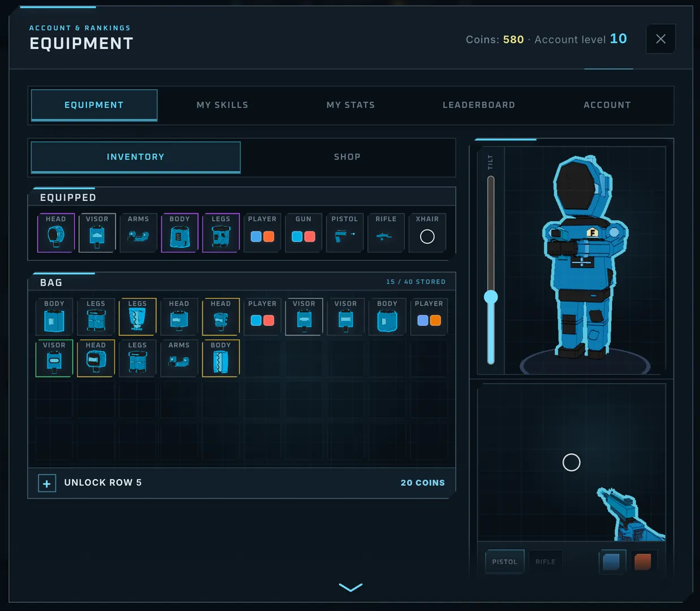
Task: Select the equipped LEGS slot
Action: (x=221, y=233)
